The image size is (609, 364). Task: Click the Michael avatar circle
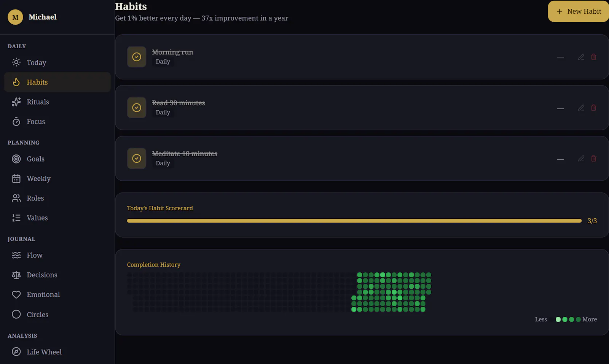coord(15,17)
